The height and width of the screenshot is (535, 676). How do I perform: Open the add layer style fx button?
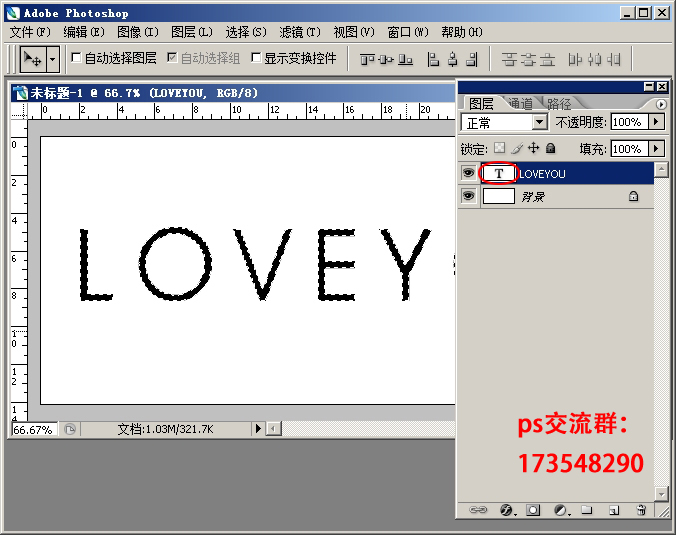[507, 510]
